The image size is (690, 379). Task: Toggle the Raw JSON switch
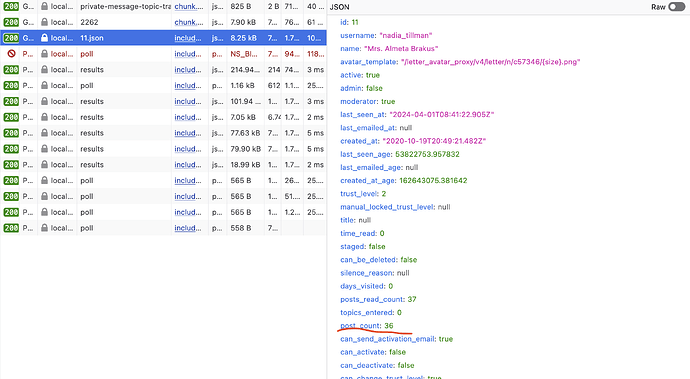point(677,7)
